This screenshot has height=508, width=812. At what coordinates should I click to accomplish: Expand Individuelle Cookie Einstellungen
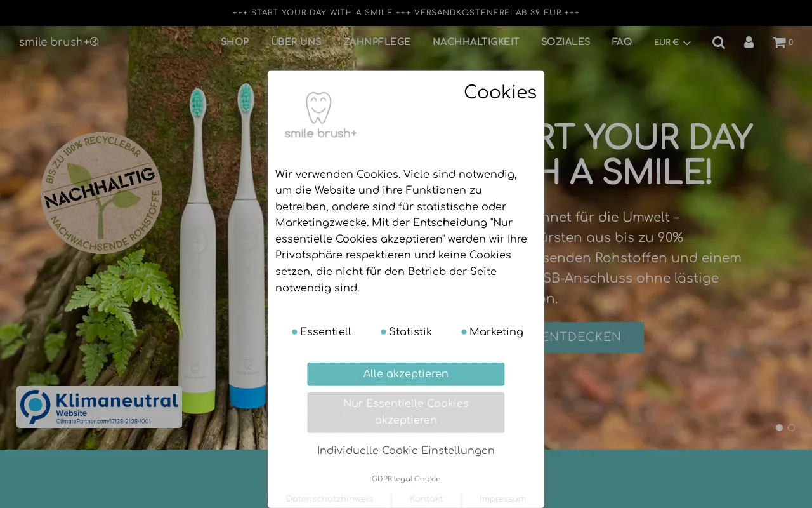pyautogui.click(x=406, y=451)
